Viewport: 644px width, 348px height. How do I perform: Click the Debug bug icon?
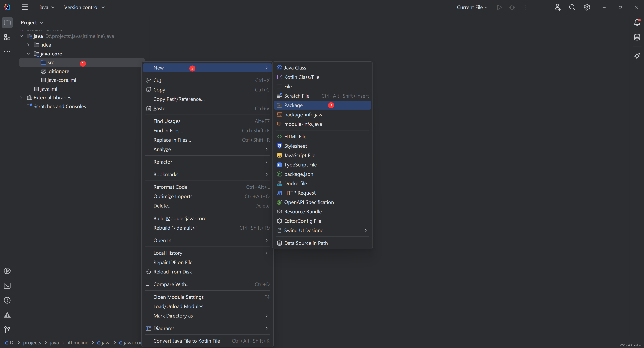[512, 7]
